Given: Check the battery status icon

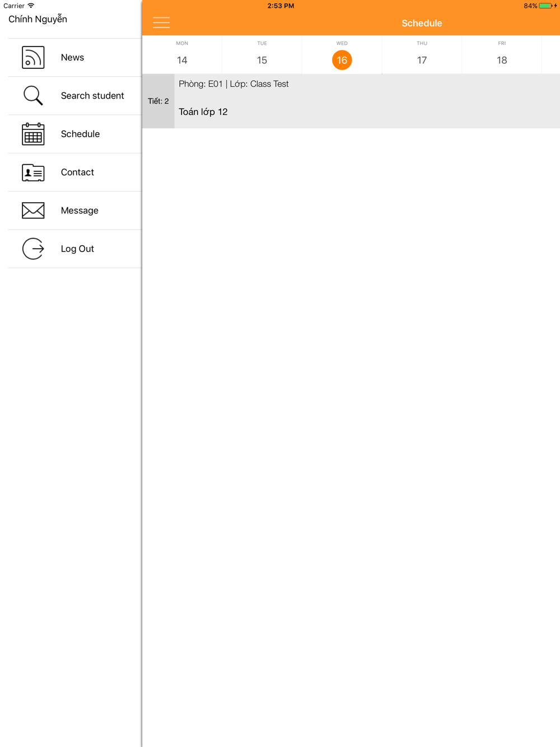Looking at the screenshot, I should (x=545, y=6).
